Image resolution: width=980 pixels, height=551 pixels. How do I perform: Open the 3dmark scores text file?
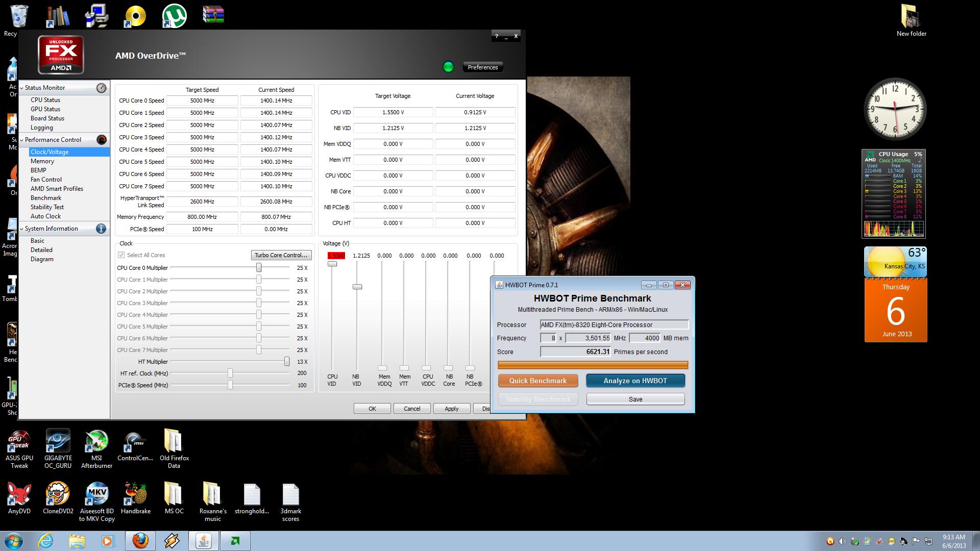(290, 502)
